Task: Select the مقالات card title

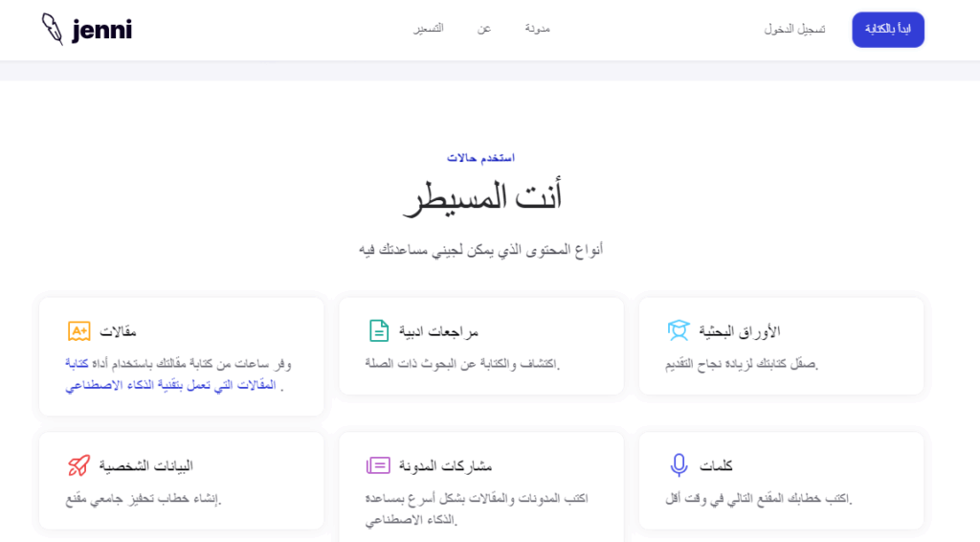Action: [x=118, y=332]
